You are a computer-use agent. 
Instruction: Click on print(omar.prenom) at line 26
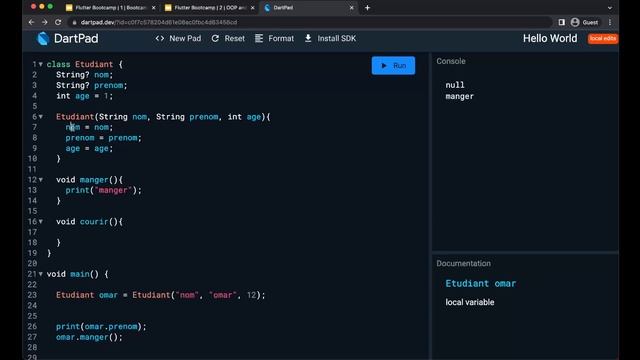pos(101,327)
